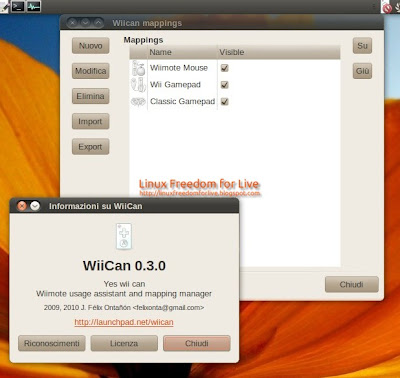This screenshot has height=378, width=400.
Task: Click the Wiican mappings window close button
Action: tap(72, 23)
